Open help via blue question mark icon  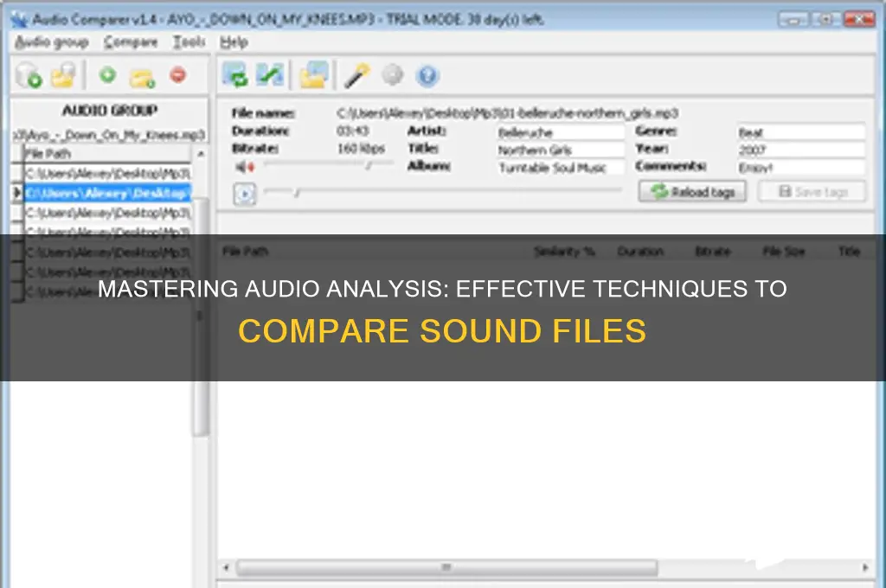point(427,75)
